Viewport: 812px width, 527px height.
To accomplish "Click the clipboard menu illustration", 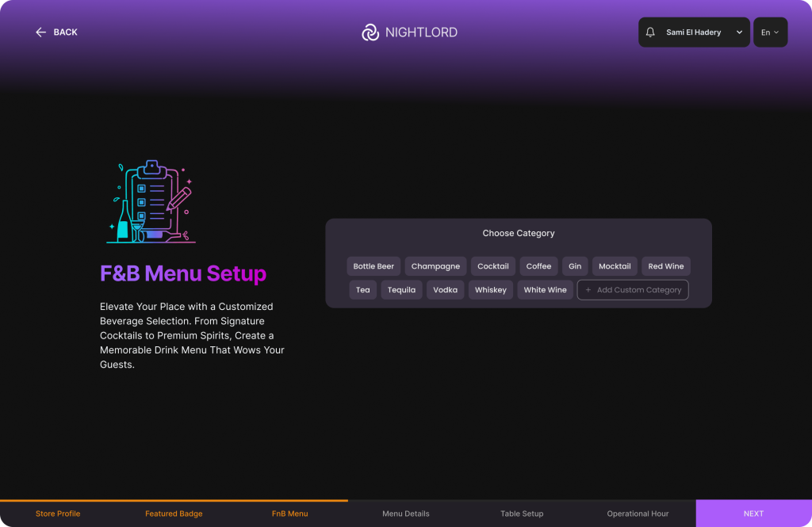I will pyautogui.click(x=151, y=201).
